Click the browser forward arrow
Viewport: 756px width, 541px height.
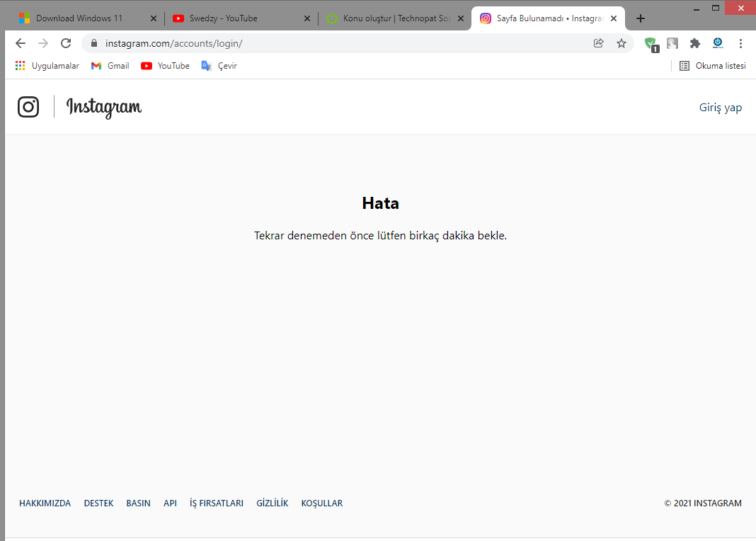point(43,43)
